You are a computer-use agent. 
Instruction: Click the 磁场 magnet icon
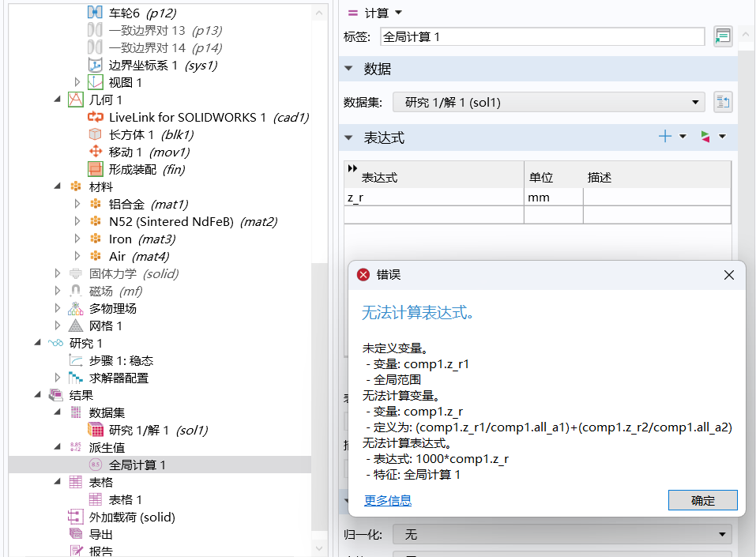point(76,290)
